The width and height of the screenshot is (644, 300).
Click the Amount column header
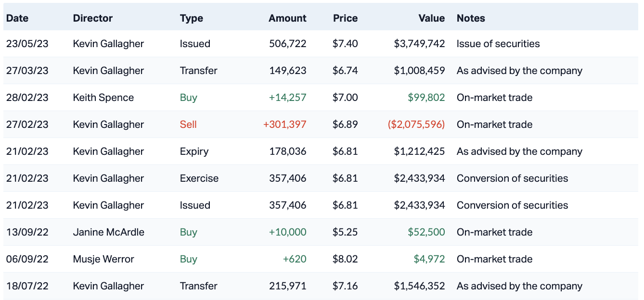click(x=287, y=18)
